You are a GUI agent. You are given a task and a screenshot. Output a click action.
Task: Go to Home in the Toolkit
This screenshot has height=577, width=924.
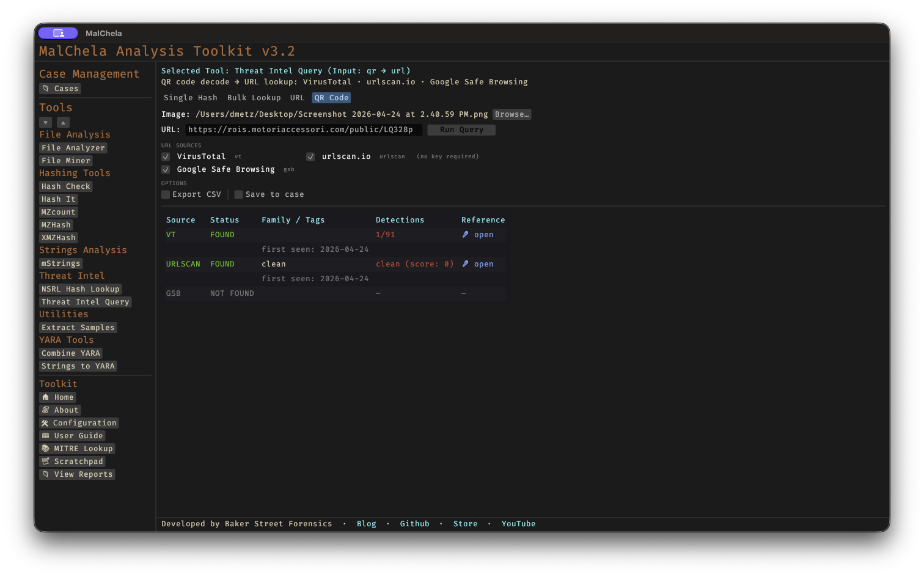57,397
